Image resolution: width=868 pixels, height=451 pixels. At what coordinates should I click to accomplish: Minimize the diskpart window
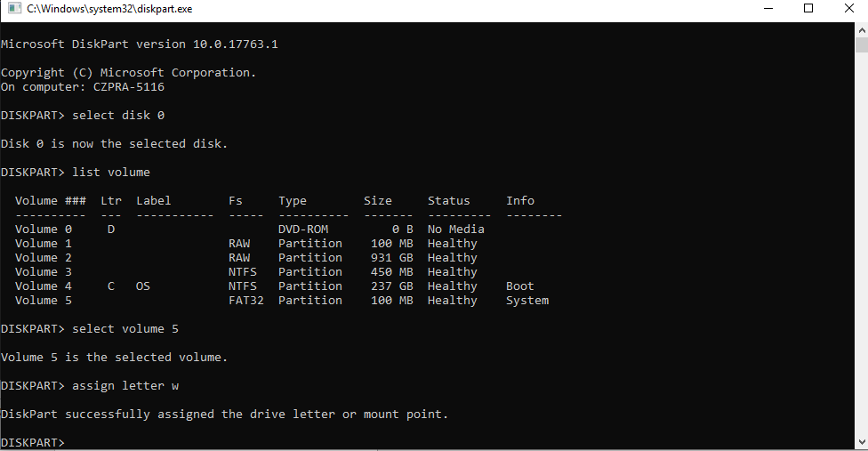tap(768, 8)
